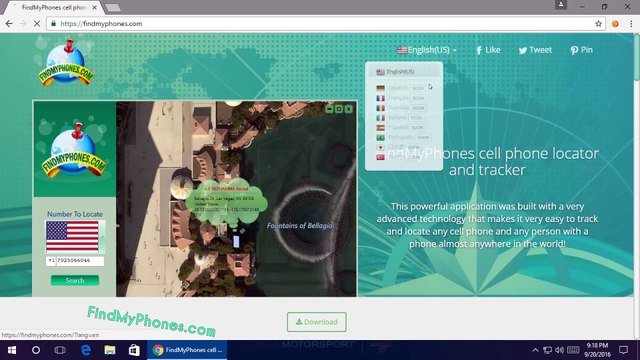Click the US flag country selector
The width and height of the screenshot is (640, 360).
[75, 237]
